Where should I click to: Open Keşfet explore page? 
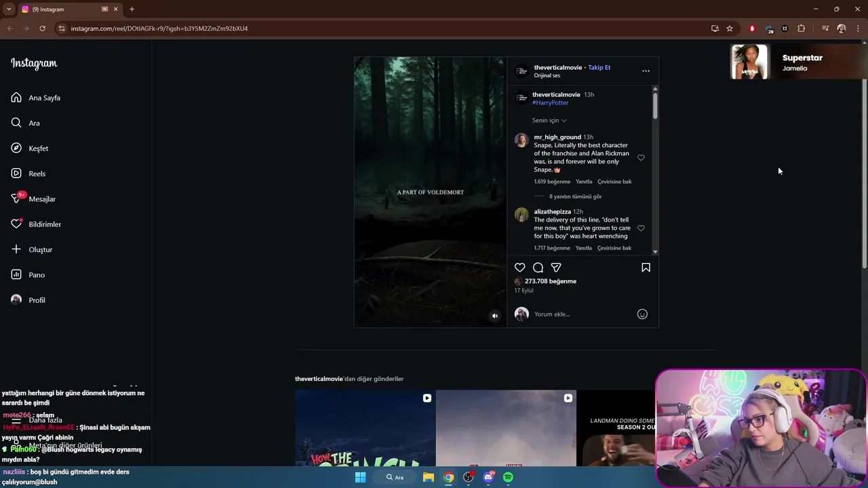[29, 148]
